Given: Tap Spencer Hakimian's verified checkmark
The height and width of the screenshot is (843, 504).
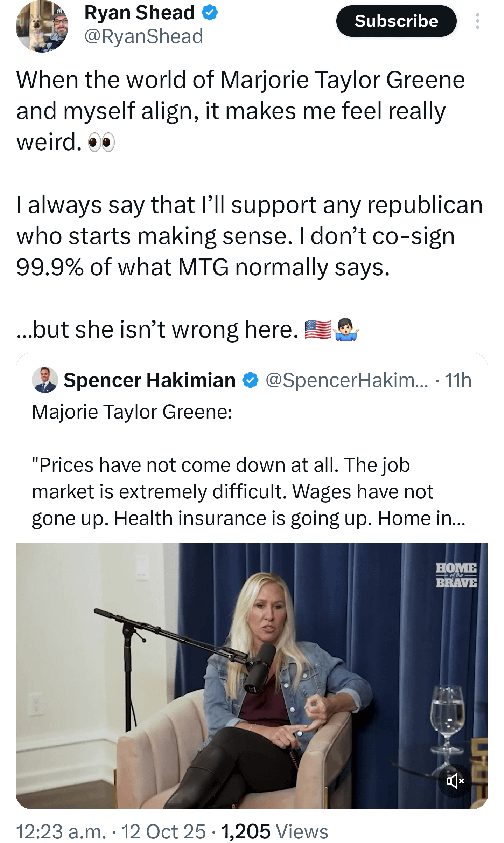Looking at the screenshot, I should point(251,380).
